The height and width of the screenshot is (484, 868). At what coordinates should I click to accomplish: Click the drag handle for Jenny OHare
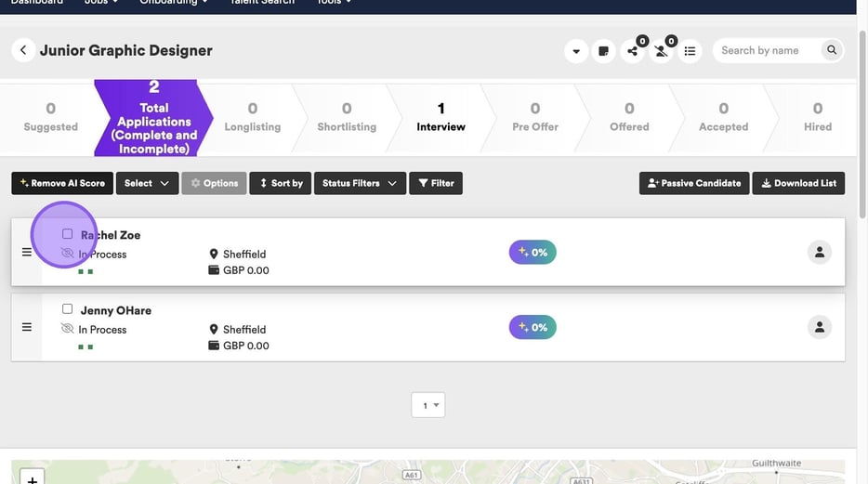pyautogui.click(x=26, y=327)
